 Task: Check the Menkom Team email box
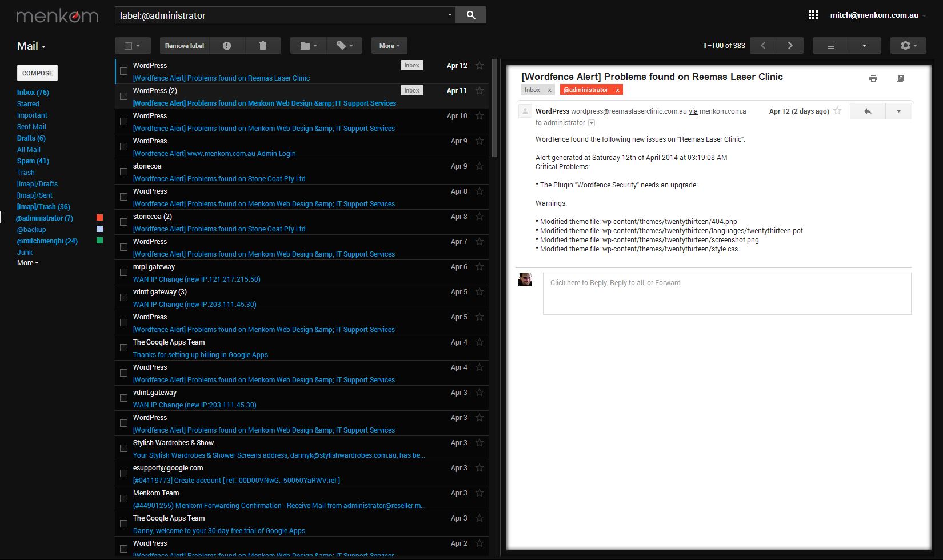123,499
